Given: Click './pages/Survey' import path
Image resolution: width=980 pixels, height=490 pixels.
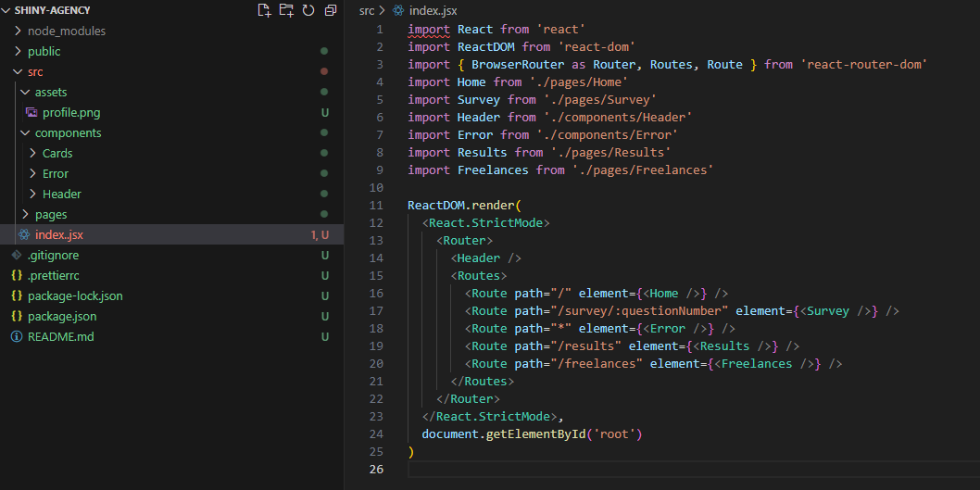Looking at the screenshot, I should [600, 99].
